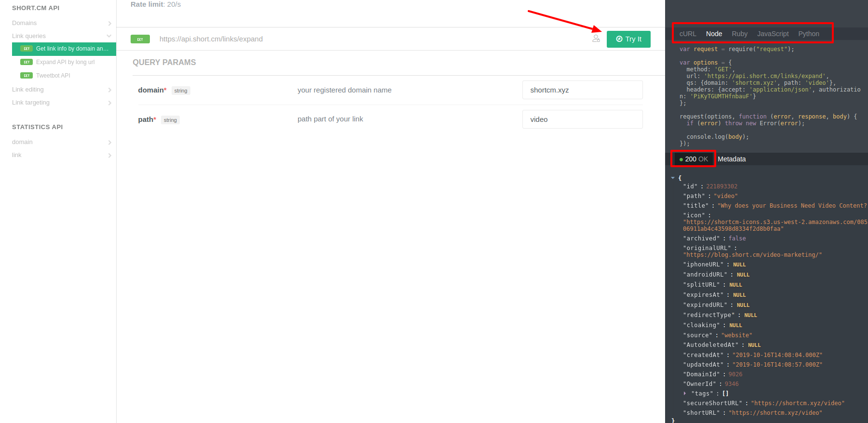Expand the tags array in JSON response
This screenshot has width=868, height=423.
point(684,394)
